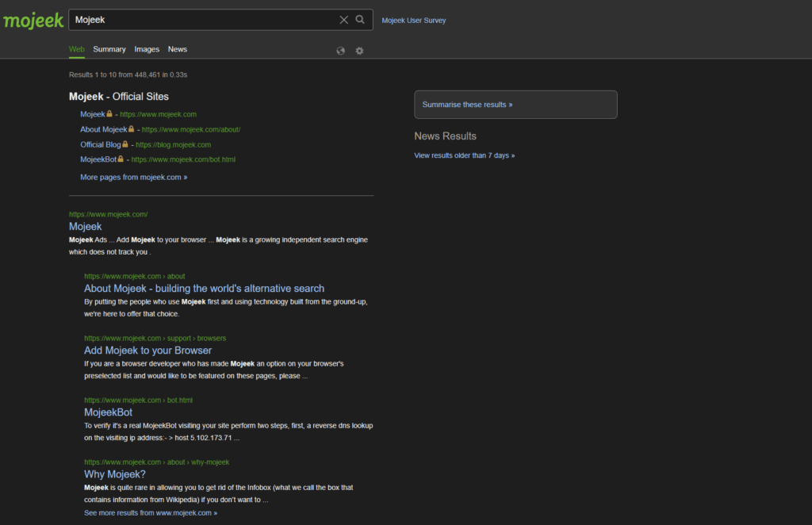812x525 pixels.
Task: Click in the Mojeek search input field
Action: (205, 20)
